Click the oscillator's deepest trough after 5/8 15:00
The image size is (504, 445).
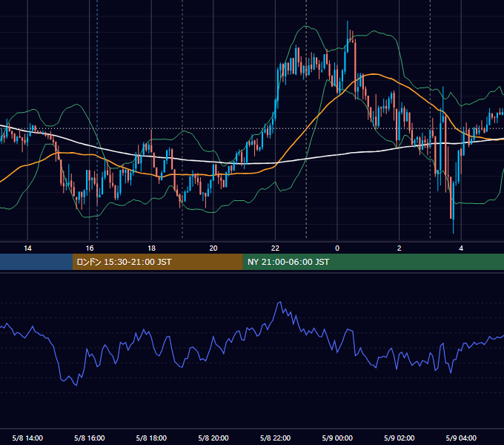[x=76, y=385]
